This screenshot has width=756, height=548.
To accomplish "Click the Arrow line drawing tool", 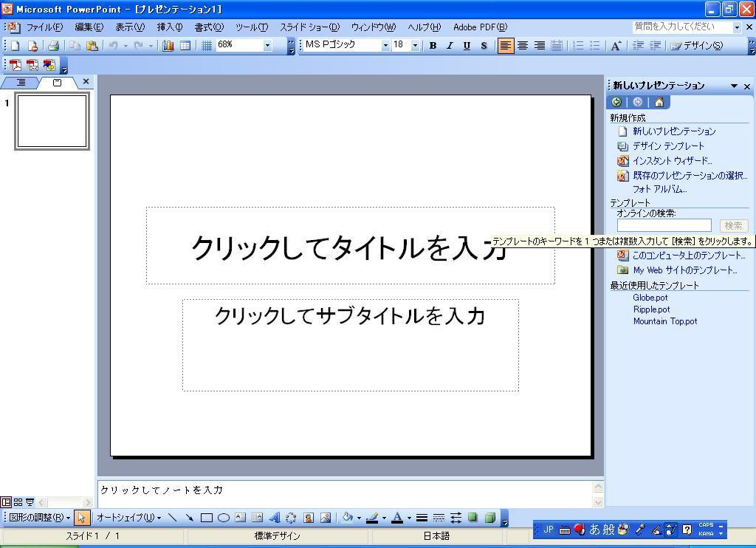I will [x=190, y=518].
